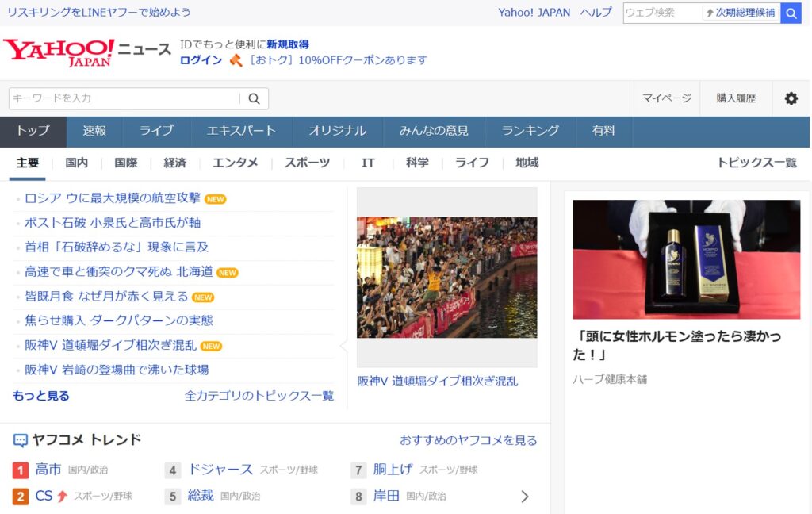Switch to the 速報 tab
This screenshot has width=812, height=514.
click(94, 132)
